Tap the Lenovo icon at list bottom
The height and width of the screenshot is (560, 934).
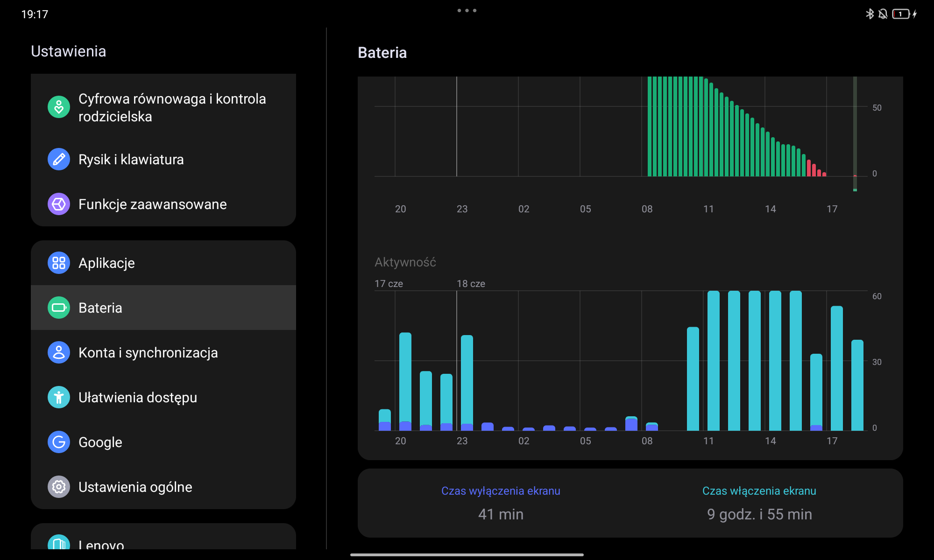[x=59, y=542]
